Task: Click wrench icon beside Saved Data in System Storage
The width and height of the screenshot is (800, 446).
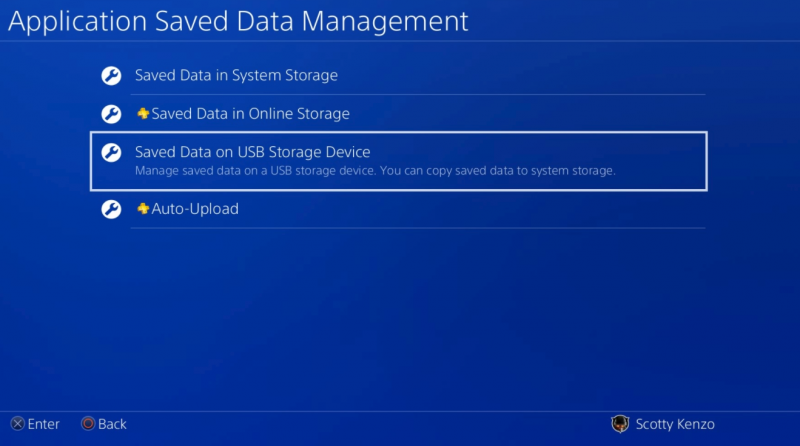Action: click(111, 76)
